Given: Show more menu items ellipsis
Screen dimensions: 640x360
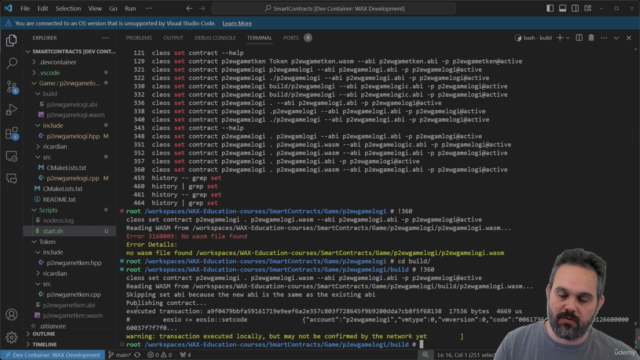Looking at the screenshot, I should pyautogui.click(x=149, y=8).
